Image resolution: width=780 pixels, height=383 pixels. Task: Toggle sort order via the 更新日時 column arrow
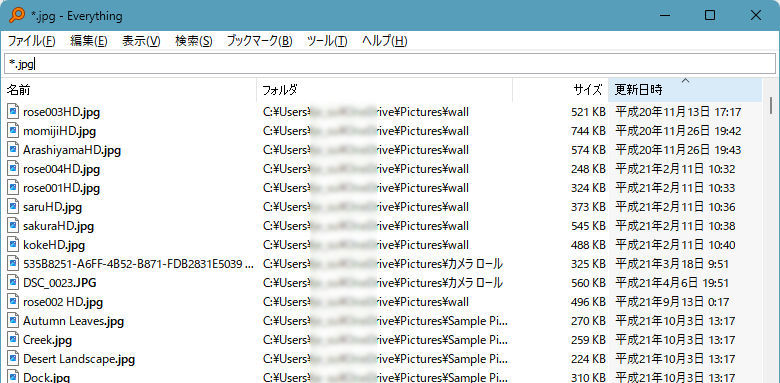685,81
